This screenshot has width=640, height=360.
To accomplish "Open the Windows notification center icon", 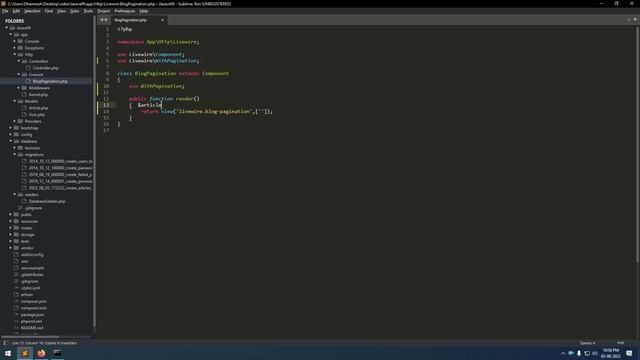I will click(629, 353).
